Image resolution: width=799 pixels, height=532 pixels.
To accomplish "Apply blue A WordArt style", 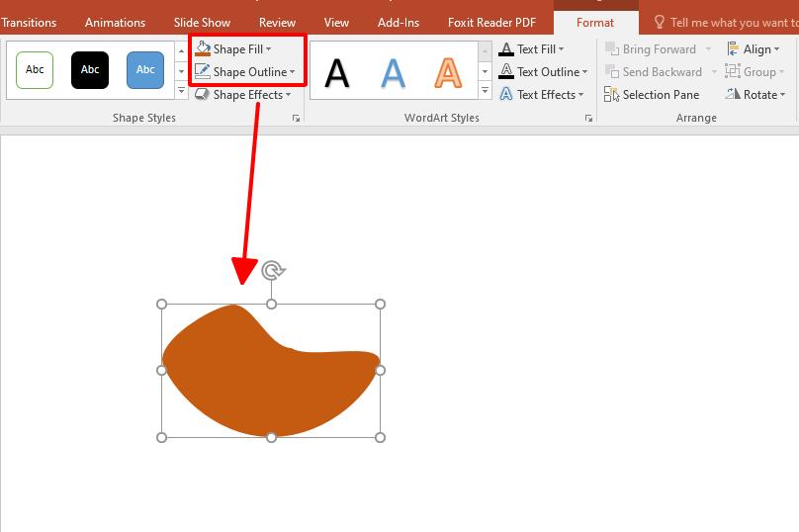I will coord(393,73).
